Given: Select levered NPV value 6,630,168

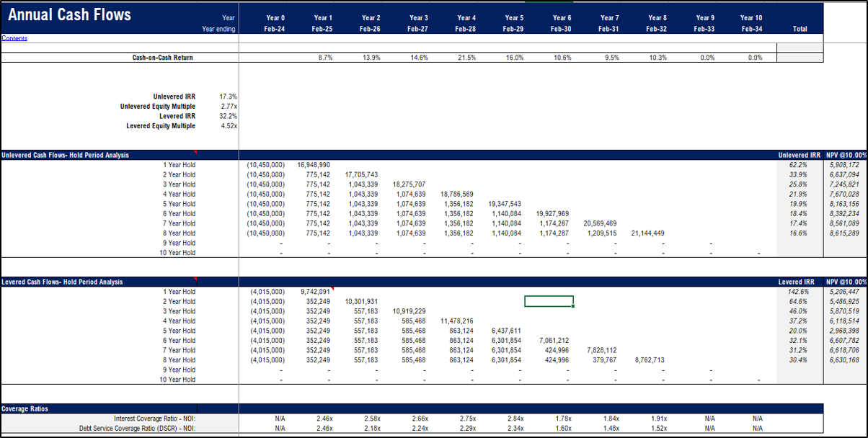Looking at the screenshot, I should coord(844,359).
